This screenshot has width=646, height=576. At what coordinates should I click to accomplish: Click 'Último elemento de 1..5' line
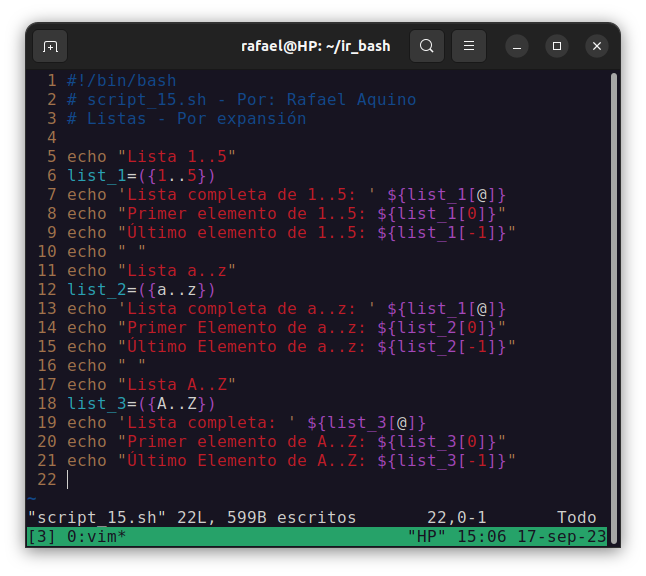click(x=291, y=232)
